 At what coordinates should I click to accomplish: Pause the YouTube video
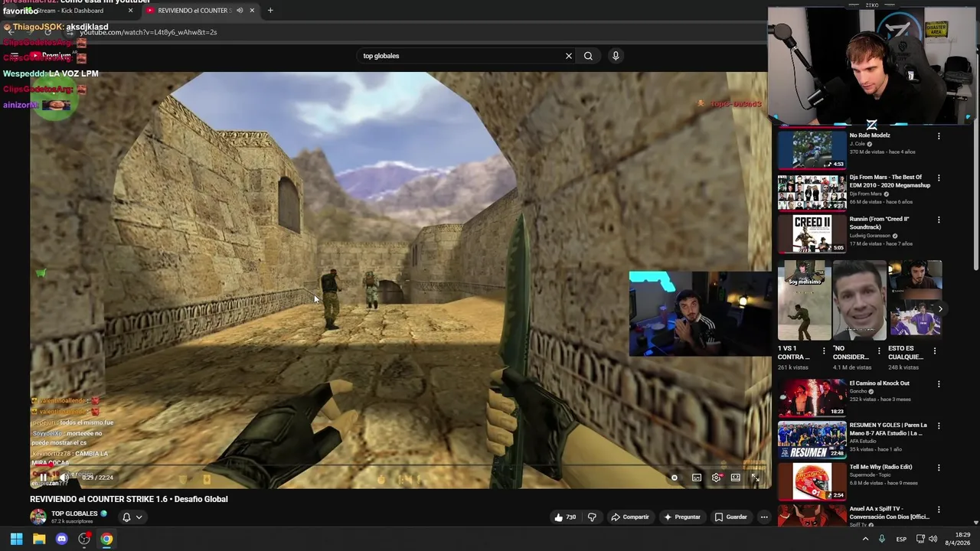click(43, 478)
